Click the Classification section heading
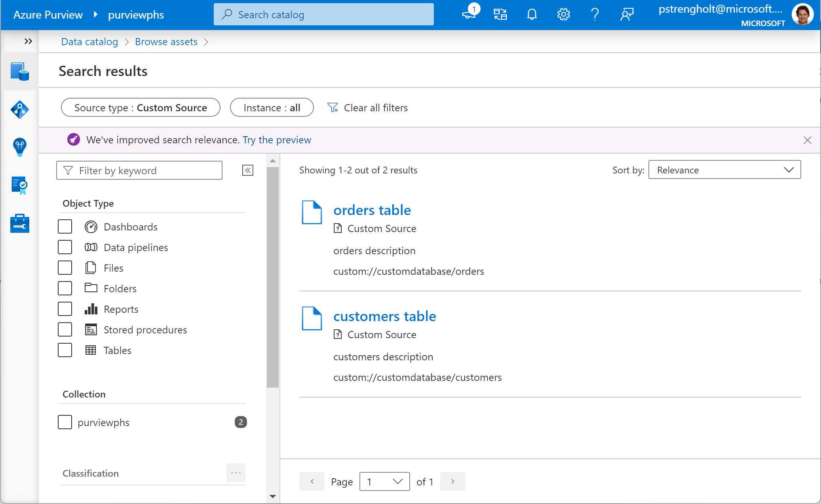This screenshot has height=504, width=821. 91,473
